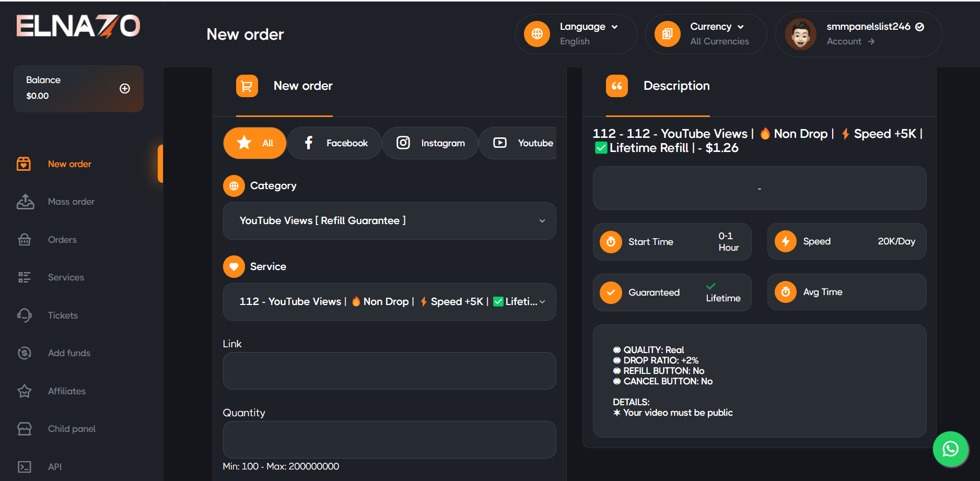This screenshot has height=481, width=980.
Task: Go to Account settings link
Action: pyautogui.click(x=850, y=41)
